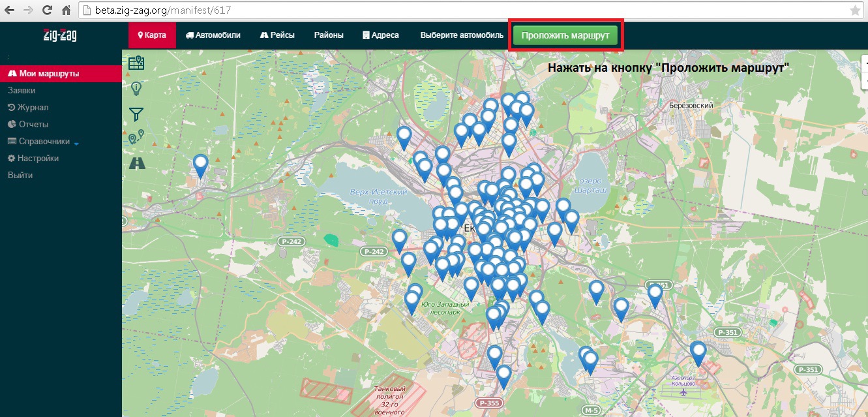The width and height of the screenshot is (868, 417).
Task: Click the route between pins icon
Action: (136, 137)
